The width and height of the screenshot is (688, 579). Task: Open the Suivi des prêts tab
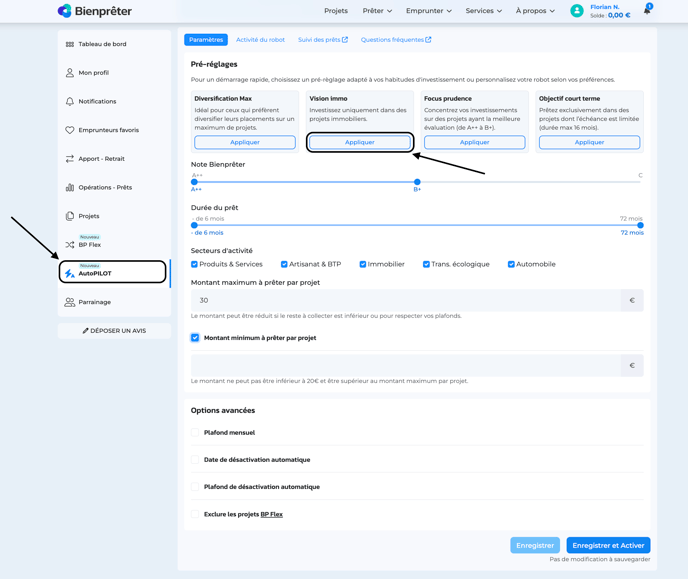pyautogui.click(x=322, y=39)
